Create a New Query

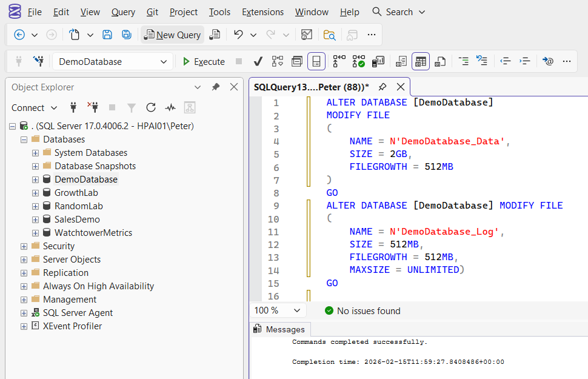coord(172,35)
